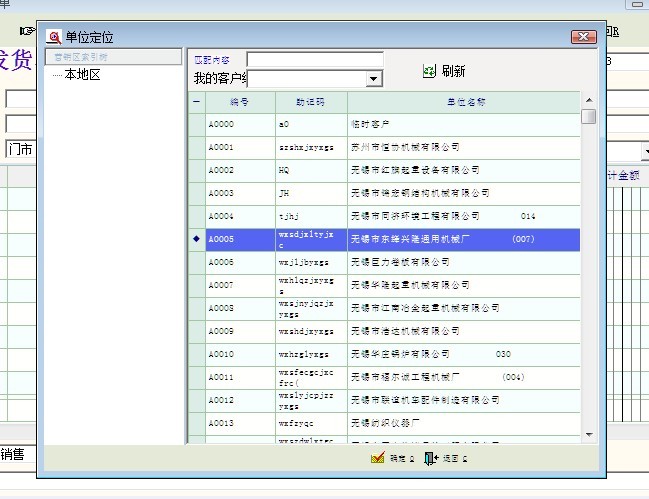Click the 单位定位 dialog title icon

tap(55, 37)
